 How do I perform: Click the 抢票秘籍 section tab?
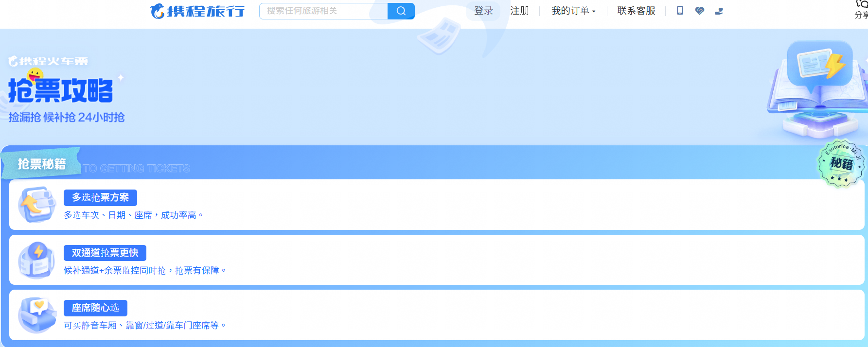[x=42, y=164]
